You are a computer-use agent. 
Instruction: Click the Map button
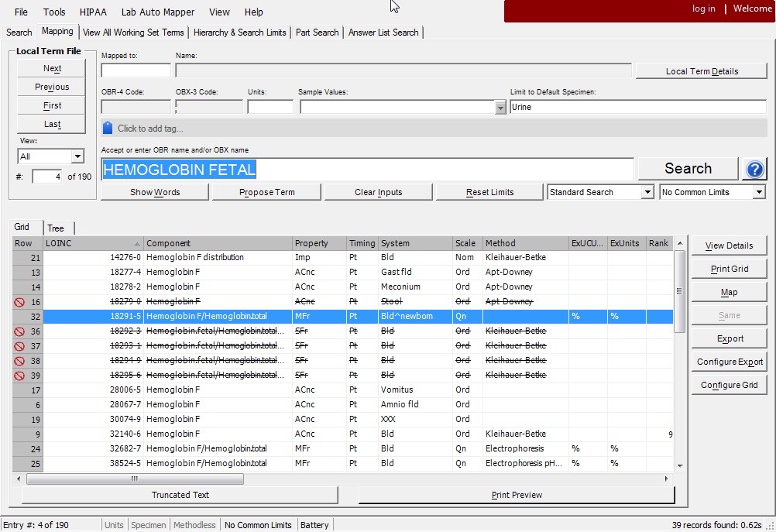point(729,292)
